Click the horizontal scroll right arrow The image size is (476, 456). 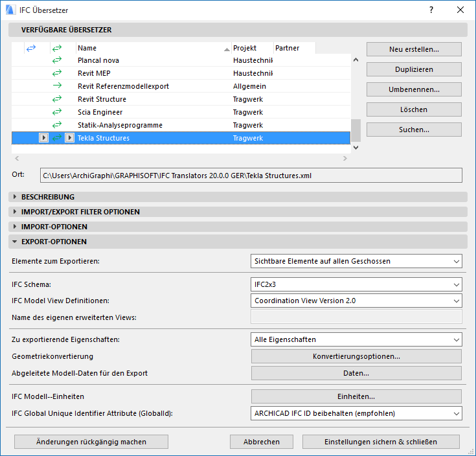click(x=345, y=158)
